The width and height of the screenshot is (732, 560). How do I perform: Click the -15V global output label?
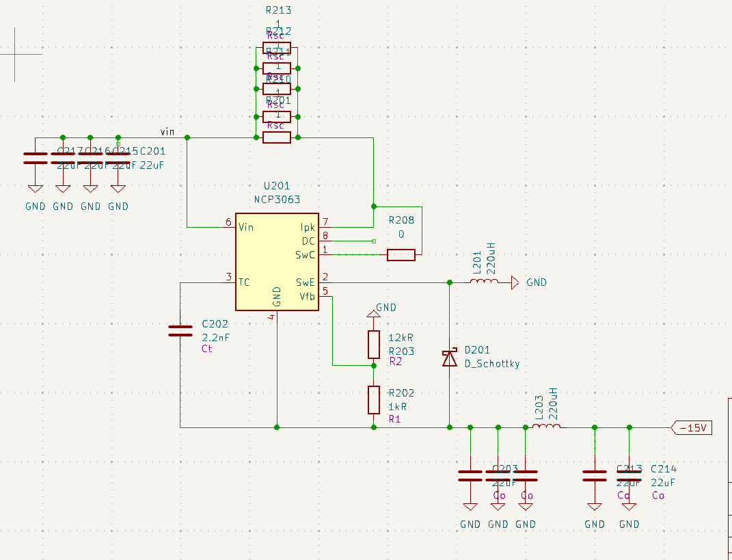pos(693,428)
